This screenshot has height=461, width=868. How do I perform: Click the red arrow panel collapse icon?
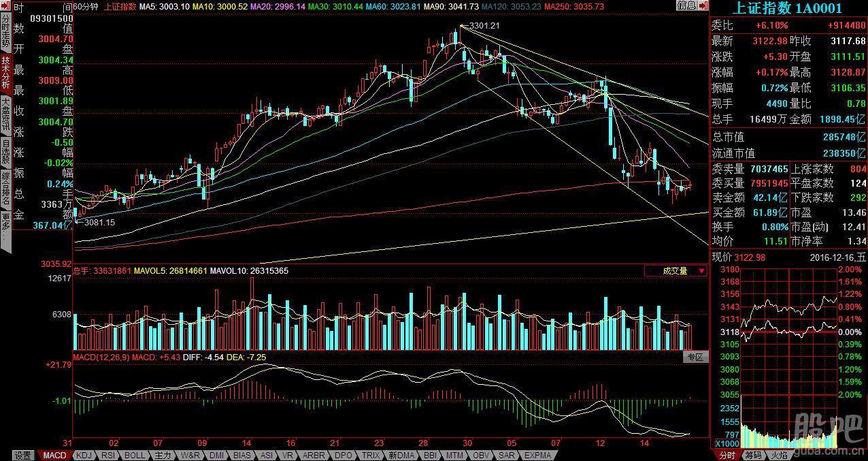[703, 5]
